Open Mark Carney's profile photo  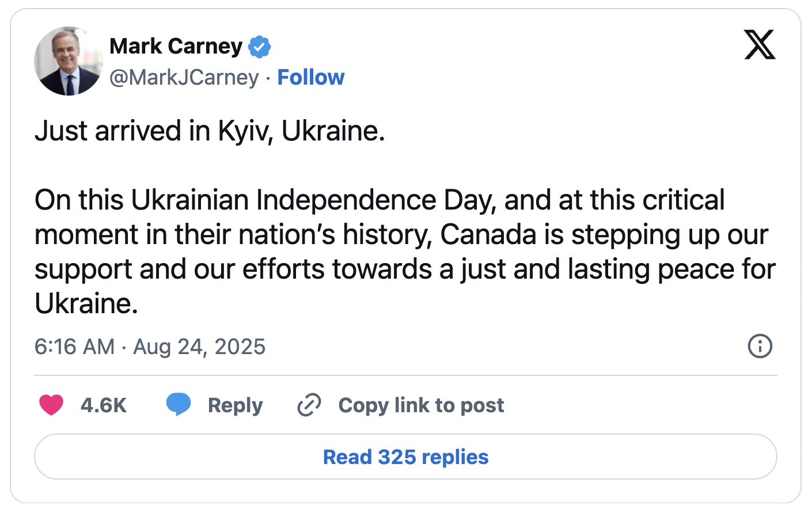[69, 61]
